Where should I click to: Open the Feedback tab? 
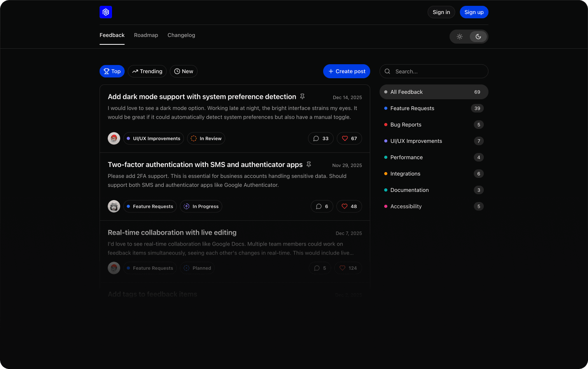click(112, 35)
